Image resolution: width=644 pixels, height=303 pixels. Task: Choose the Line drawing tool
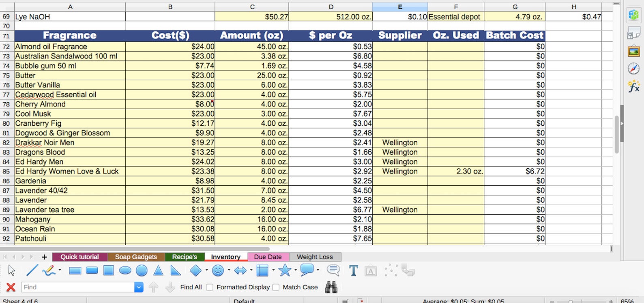pyautogui.click(x=32, y=270)
